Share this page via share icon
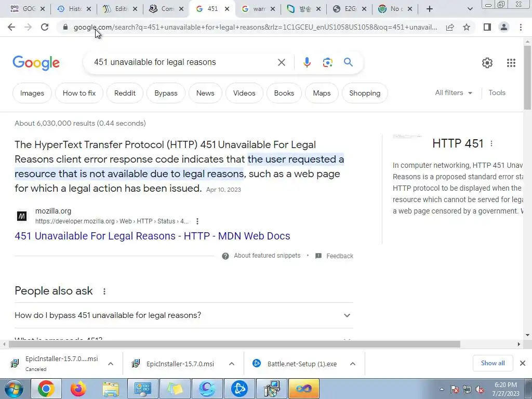The height and width of the screenshot is (399, 532). click(x=450, y=27)
